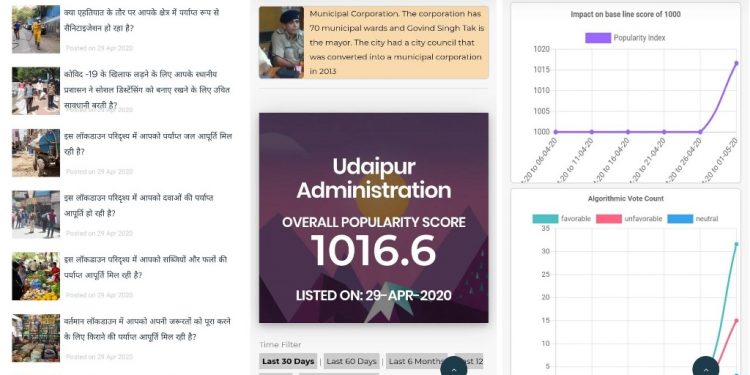The width and height of the screenshot is (750, 375).
Task: Open poll about adequate water supply
Action: (x=148, y=144)
